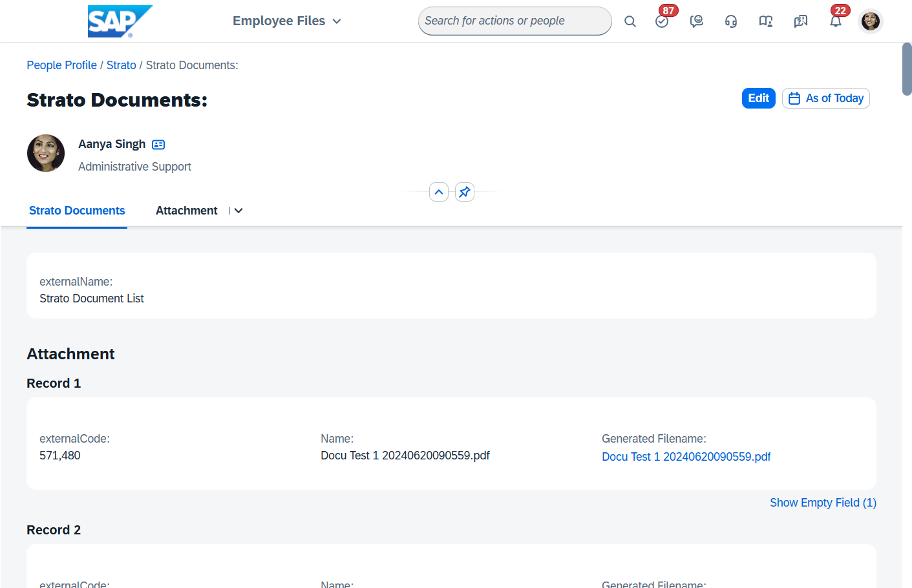Pin the profile header

coord(465,192)
